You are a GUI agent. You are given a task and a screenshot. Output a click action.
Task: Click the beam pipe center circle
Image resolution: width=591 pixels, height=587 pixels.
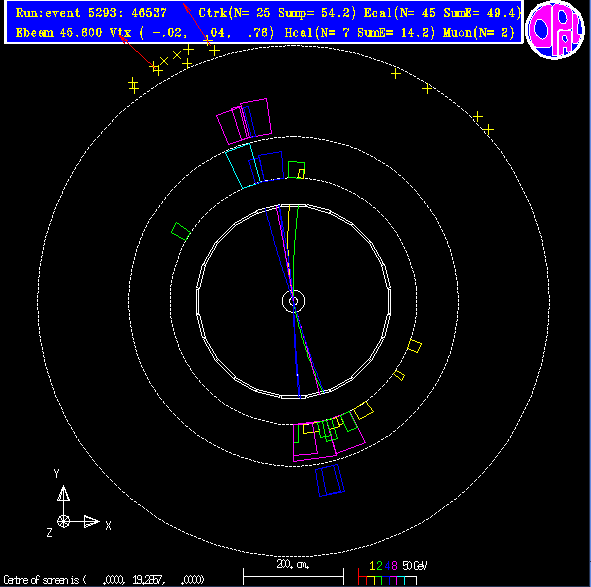(x=293, y=301)
